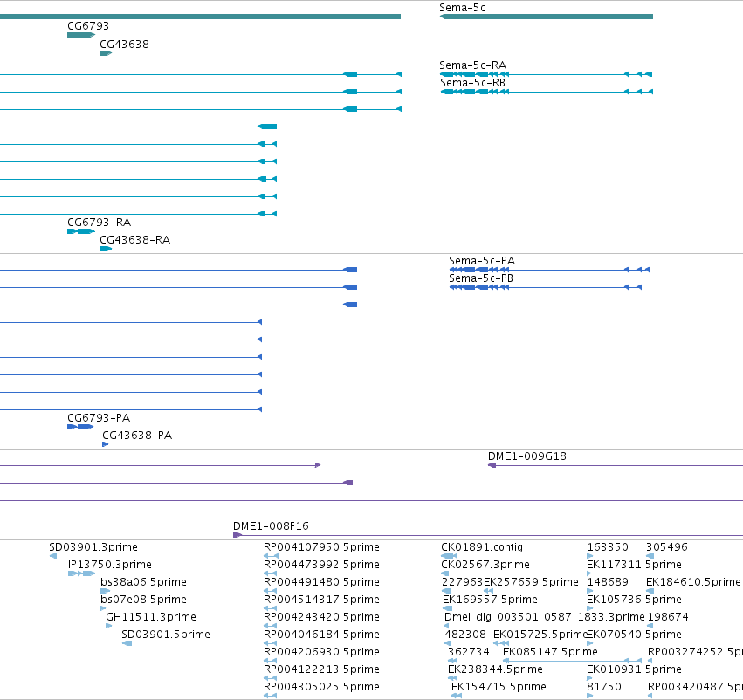This screenshot has height=700, width=743.
Task: Select the EK085147.5prime label
Action: point(550,652)
